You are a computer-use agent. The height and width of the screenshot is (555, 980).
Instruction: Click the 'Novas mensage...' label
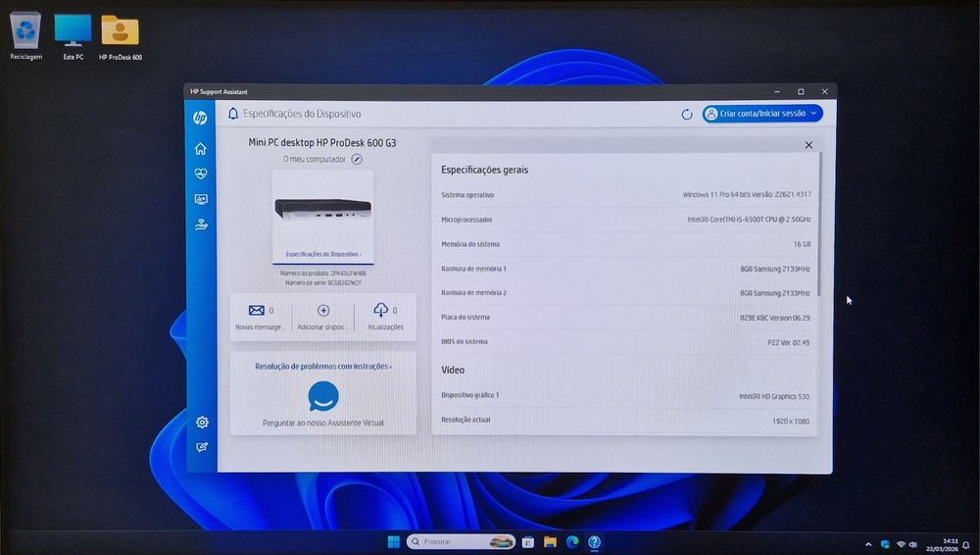259,328
